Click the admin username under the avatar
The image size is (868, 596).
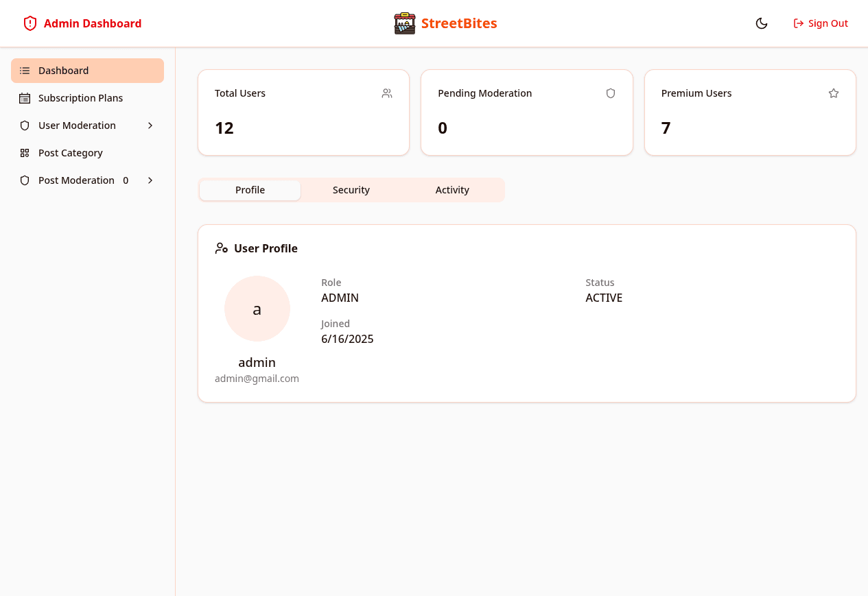point(257,362)
